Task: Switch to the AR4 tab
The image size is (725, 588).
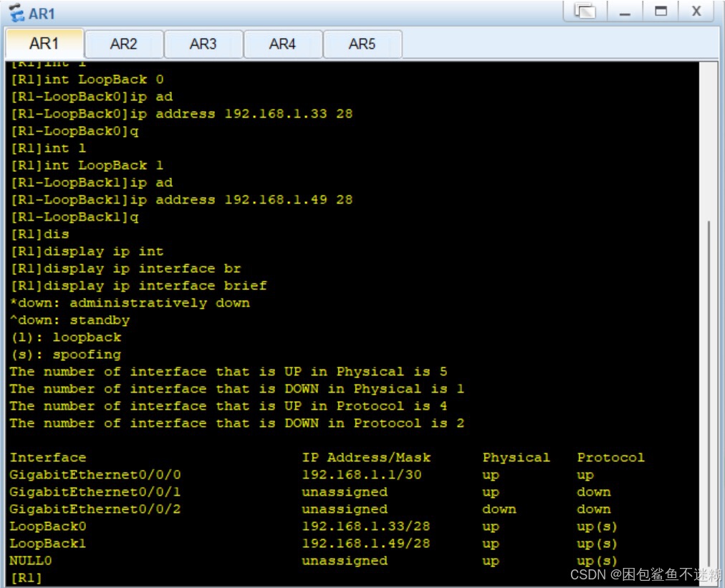Action: tap(283, 44)
